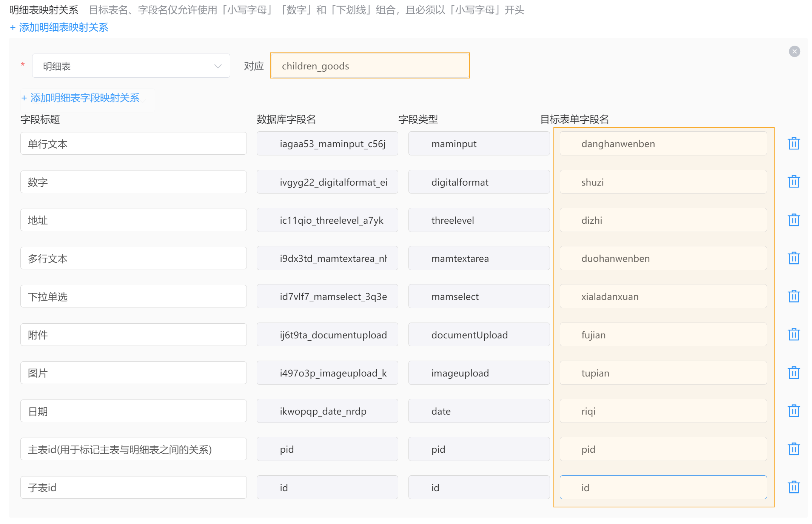Delete the 日期 field mapping row
Viewport: 812px width, 524px height.
coord(794,411)
